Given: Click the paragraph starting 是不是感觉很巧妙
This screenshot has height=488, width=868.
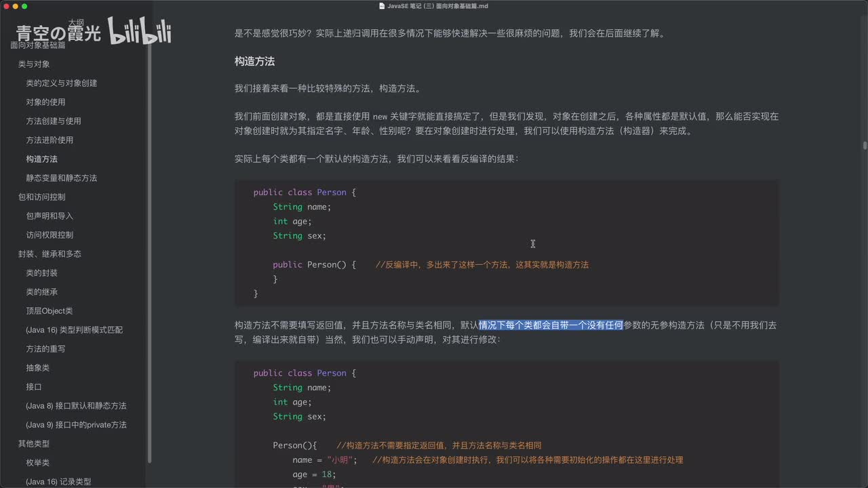Looking at the screenshot, I should click(450, 33).
